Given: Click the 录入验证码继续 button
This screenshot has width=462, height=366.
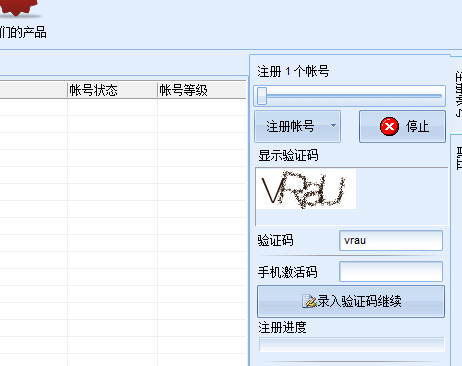Looking at the screenshot, I should click(x=351, y=301).
